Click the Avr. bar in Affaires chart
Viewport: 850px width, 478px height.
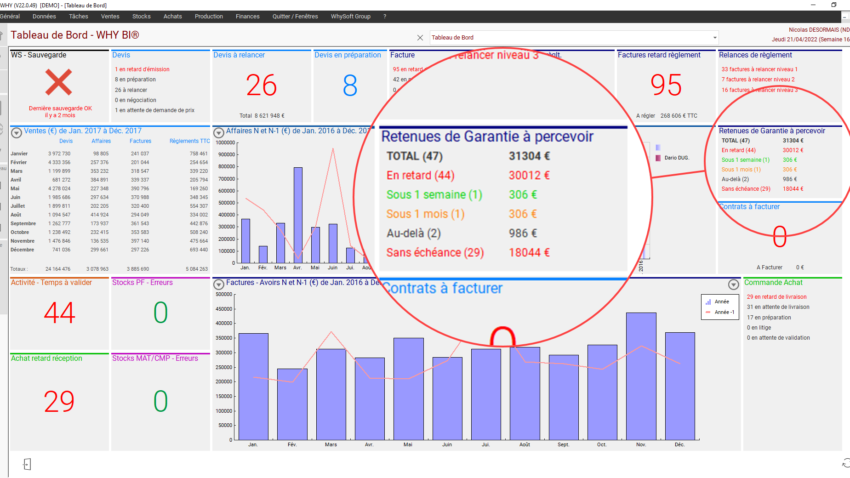point(298,215)
